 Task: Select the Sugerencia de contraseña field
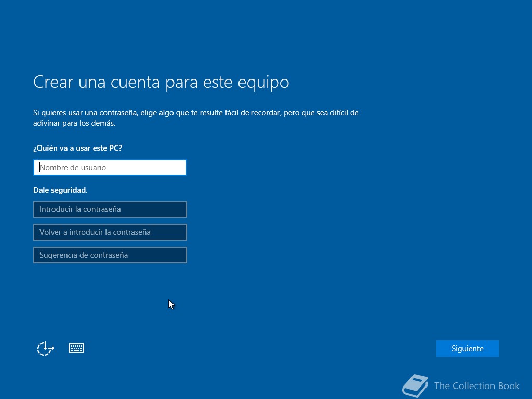pos(110,255)
